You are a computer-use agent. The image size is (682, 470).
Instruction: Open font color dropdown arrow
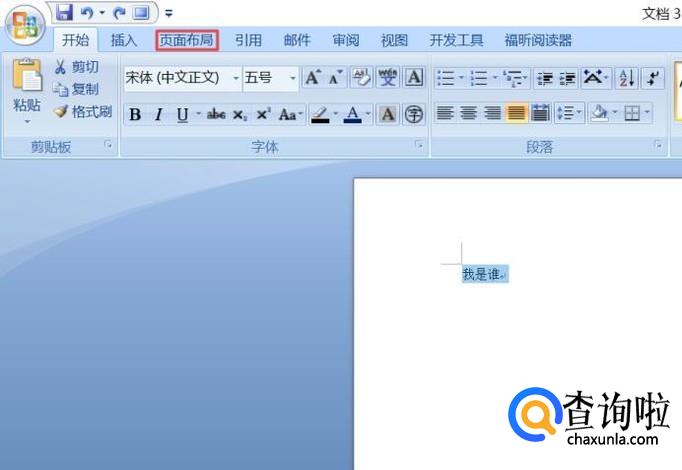(x=368, y=114)
